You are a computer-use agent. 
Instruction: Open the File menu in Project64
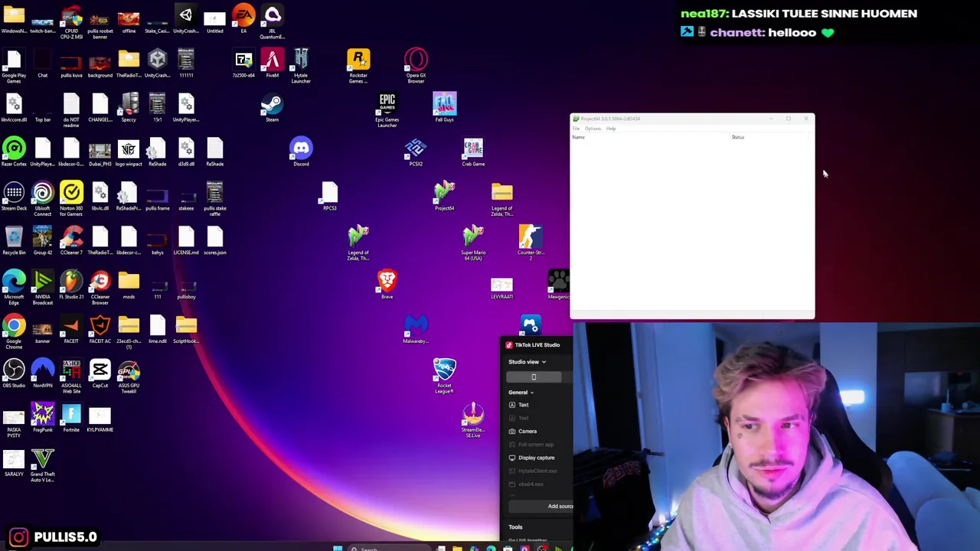click(x=577, y=129)
